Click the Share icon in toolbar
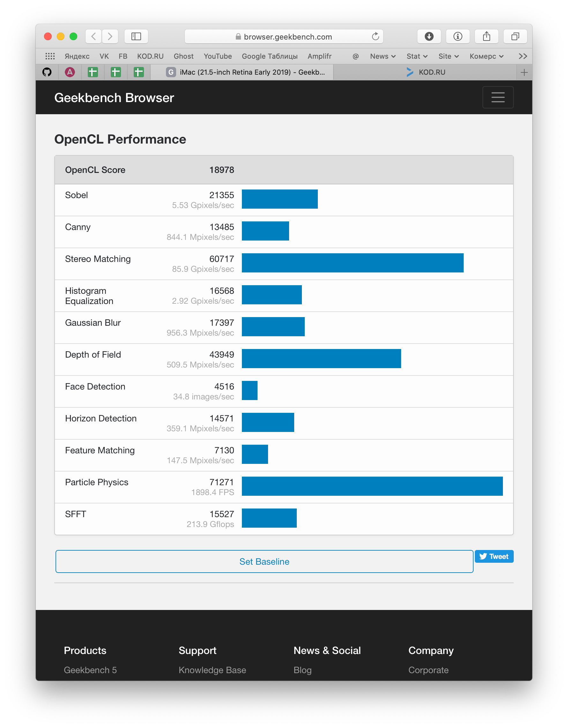The width and height of the screenshot is (568, 728). (486, 36)
